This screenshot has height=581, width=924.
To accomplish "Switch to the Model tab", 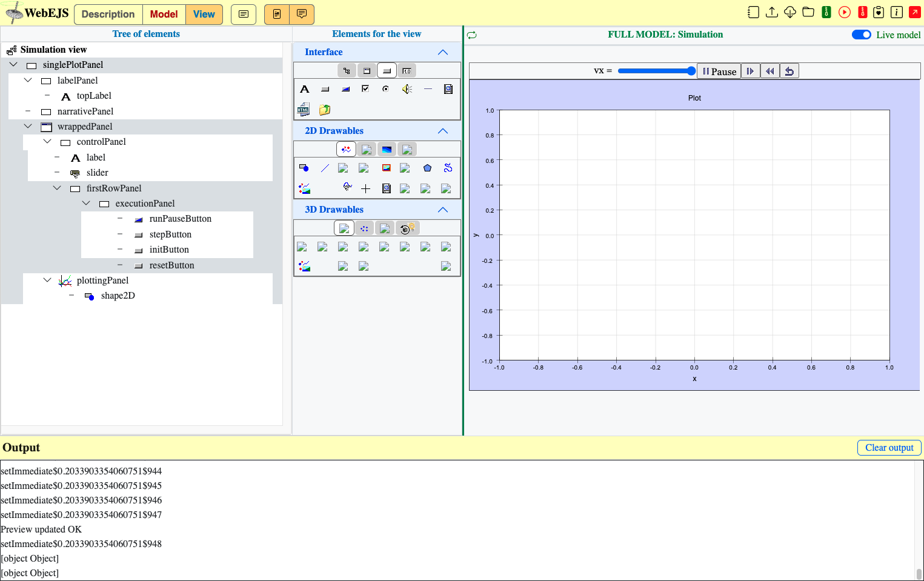I will tap(164, 14).
